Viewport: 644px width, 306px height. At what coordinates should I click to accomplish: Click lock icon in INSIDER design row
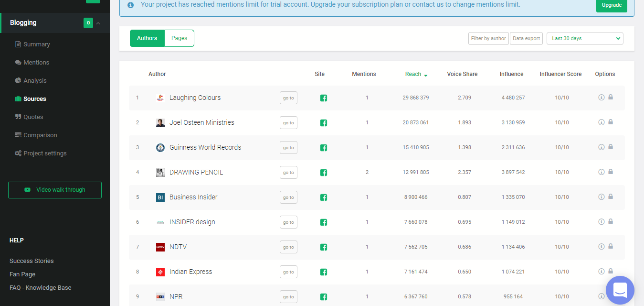(x=610, y=221)
